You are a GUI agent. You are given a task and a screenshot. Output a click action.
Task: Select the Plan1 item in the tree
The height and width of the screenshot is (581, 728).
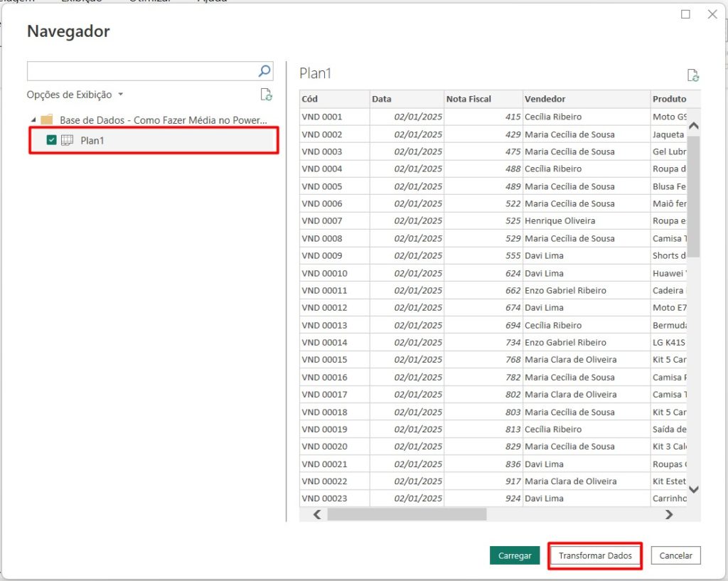(x=93, y=140)
